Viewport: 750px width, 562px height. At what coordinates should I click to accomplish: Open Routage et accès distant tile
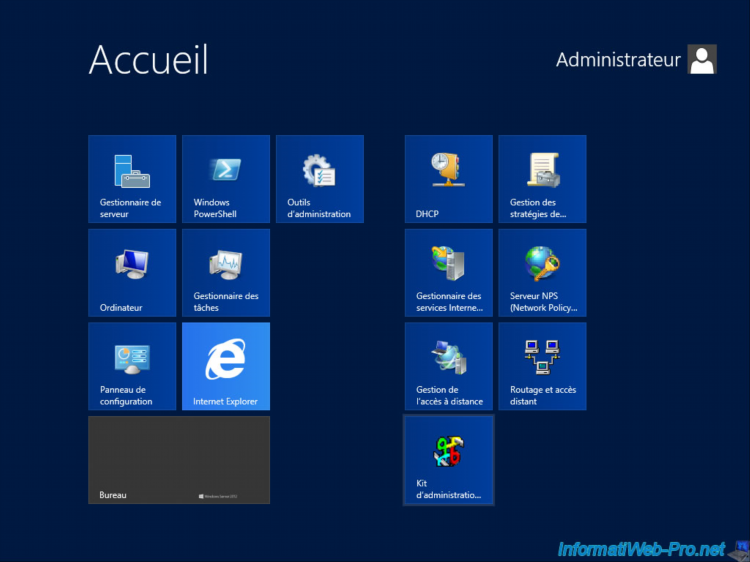(542, 366)
